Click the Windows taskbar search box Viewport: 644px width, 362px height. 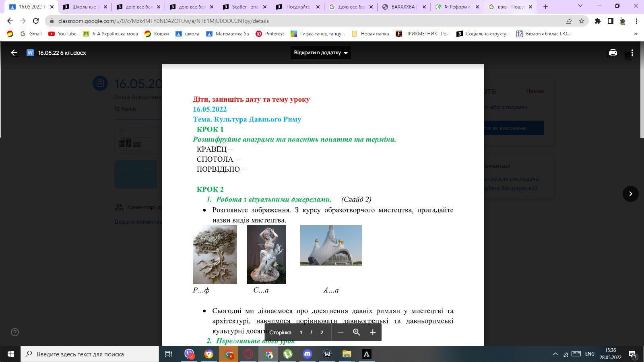click(90, 354)
